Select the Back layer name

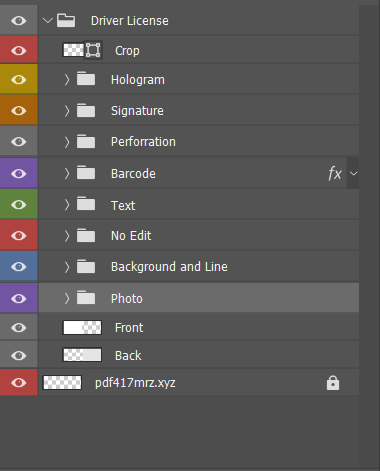click(128, 356)
